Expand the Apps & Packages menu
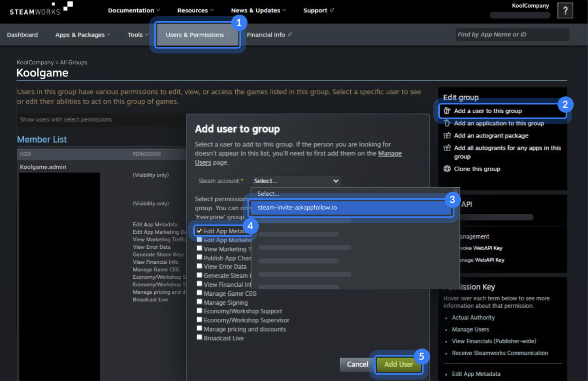The width and height of the screenshot is (588, 381). coord(83,35)
